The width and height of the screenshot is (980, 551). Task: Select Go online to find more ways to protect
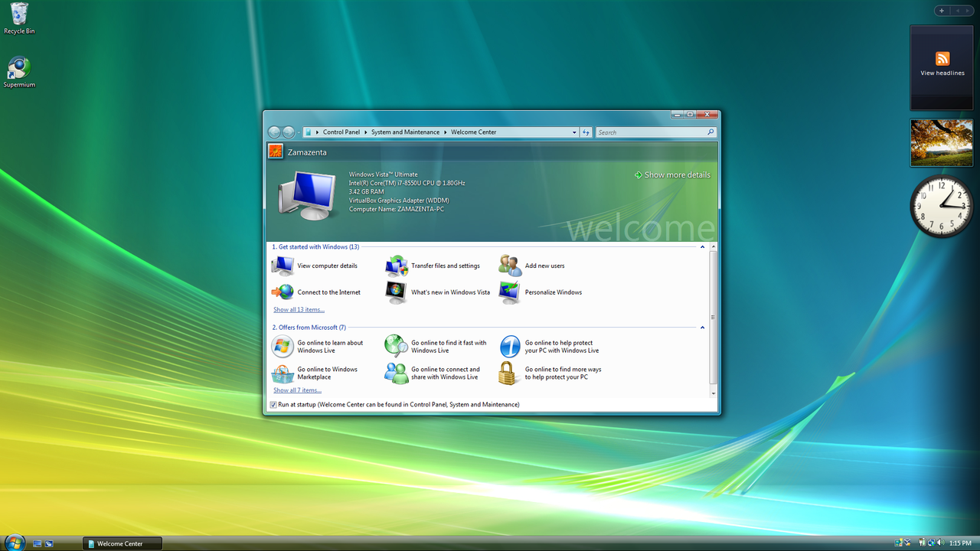tap(550, 373)
